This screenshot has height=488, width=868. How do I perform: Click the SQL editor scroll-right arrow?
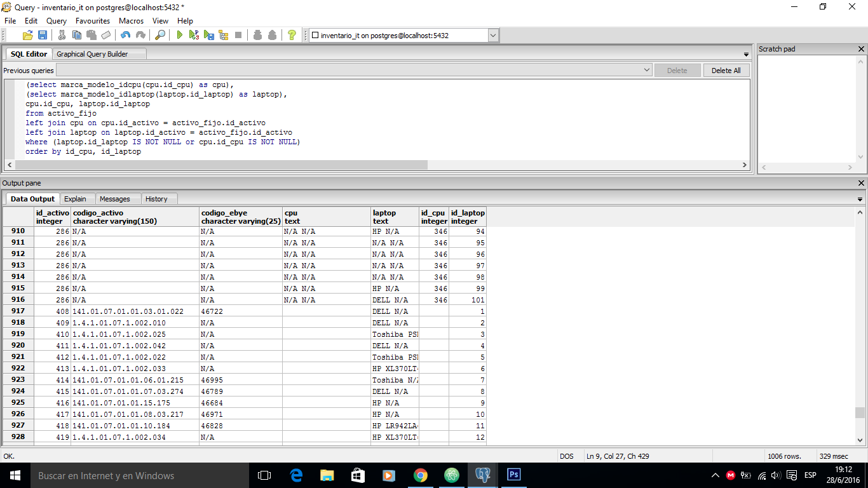745,165
